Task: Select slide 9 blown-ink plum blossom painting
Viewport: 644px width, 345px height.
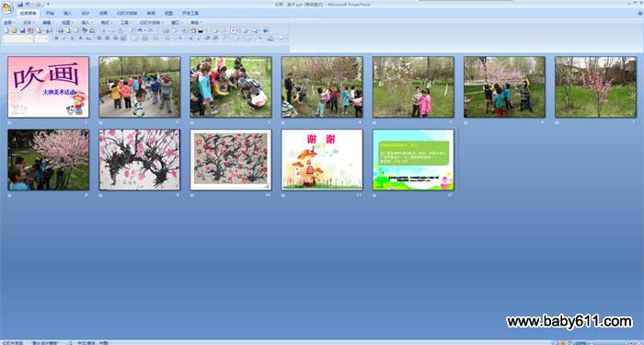Action: point(139,159)
